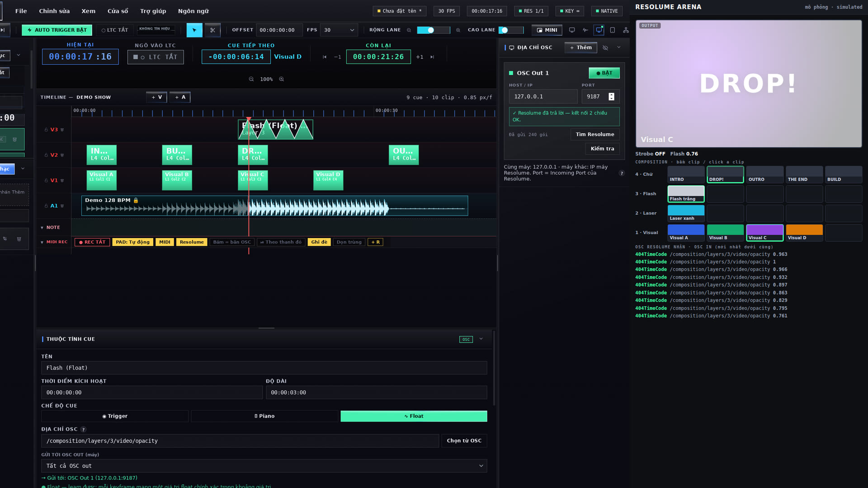Click the RỘNG LANE slider
868x488 pixels.
(433, 30)
